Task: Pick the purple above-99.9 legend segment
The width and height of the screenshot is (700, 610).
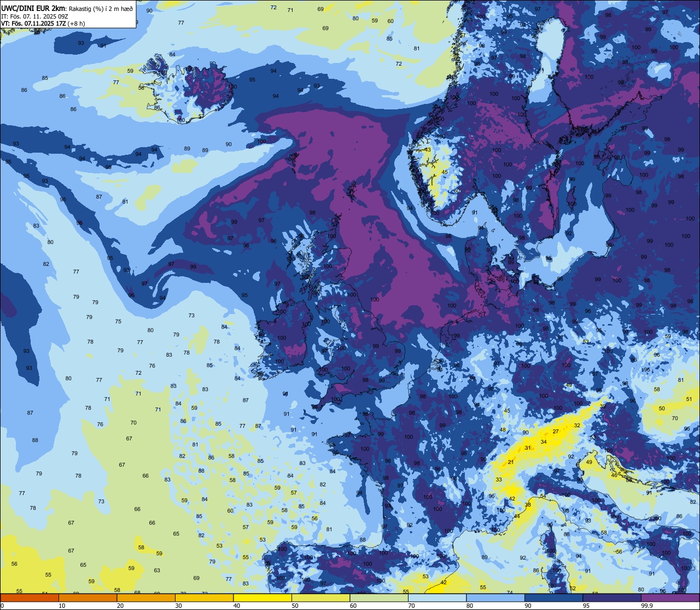Action: coord(670,598)
